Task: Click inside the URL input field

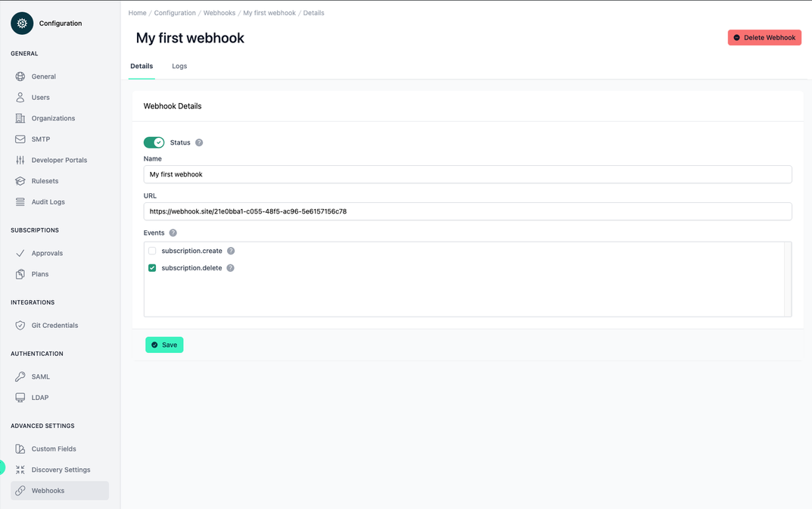Action: pos(467,211)
